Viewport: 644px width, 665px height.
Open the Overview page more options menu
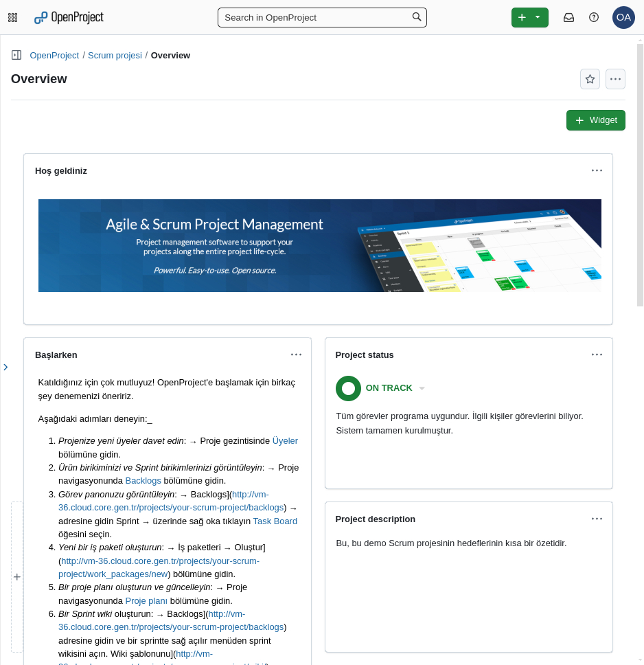point(615,78)
